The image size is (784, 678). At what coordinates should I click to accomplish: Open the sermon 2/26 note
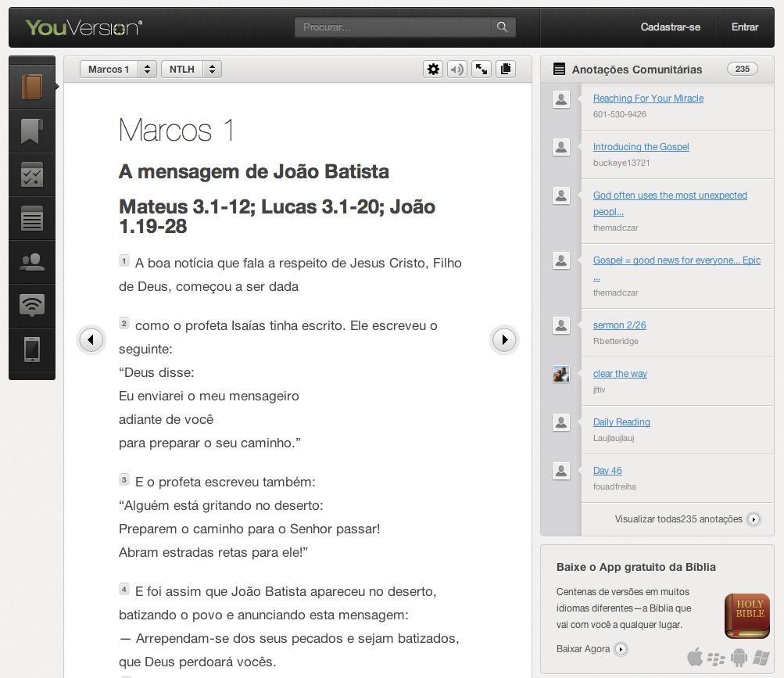(x=620, y=325)
